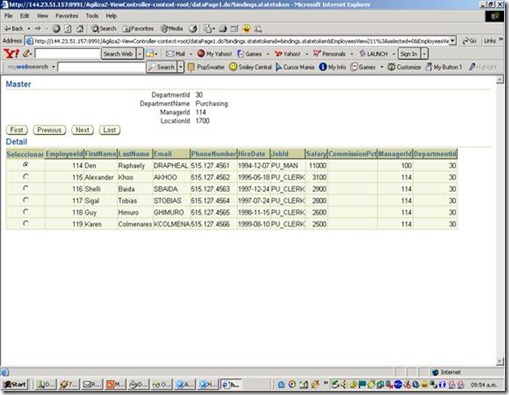Select radio button for employee 117 Sigal
The image size is (509, 395).
point(26,200)
